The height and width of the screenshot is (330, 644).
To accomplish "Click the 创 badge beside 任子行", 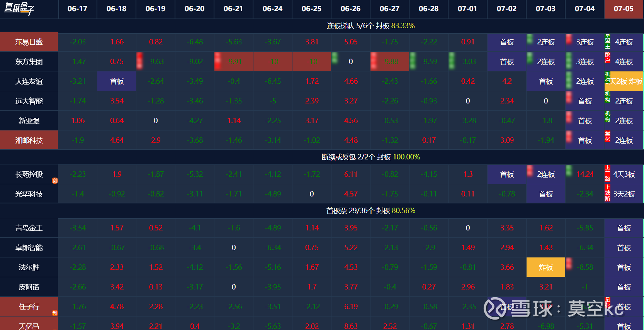I will [x=55, y=313].
